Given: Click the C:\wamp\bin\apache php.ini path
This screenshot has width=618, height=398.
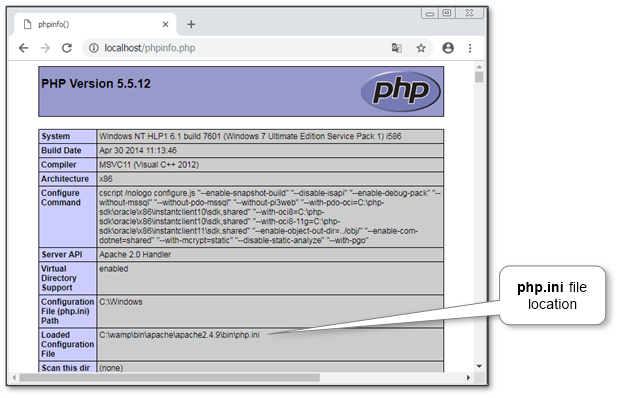Looking at the screenshot, I should [x=179, y=335].
